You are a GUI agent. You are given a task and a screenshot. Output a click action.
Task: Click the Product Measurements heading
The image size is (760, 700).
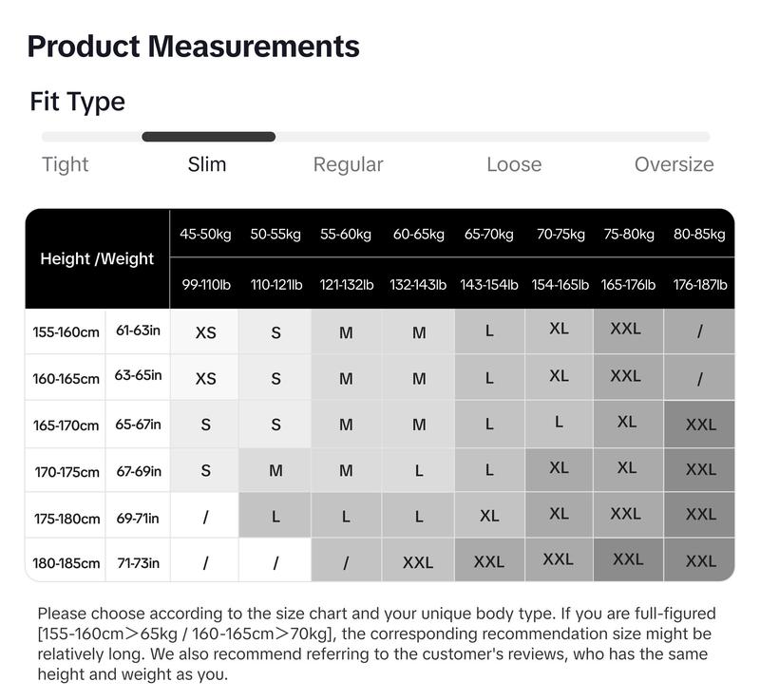pos(194,47)
